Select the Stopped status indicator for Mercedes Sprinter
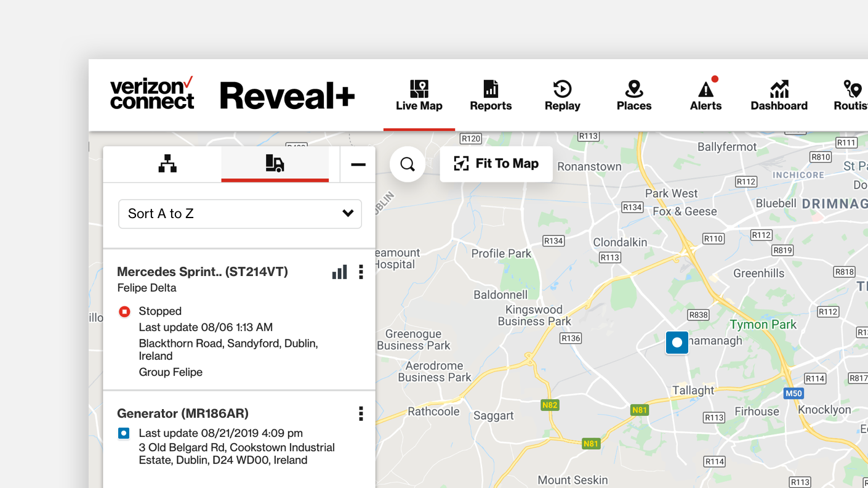 tap(125, 311)
